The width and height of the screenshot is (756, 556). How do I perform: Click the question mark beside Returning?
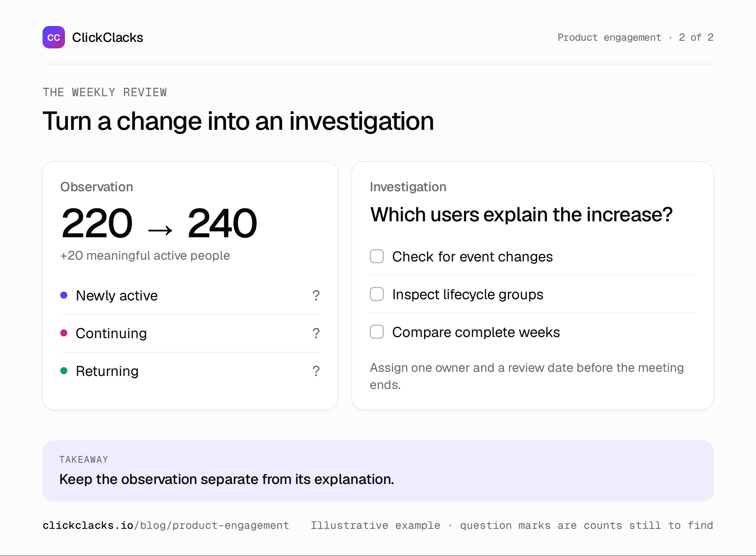coord(316,371)
